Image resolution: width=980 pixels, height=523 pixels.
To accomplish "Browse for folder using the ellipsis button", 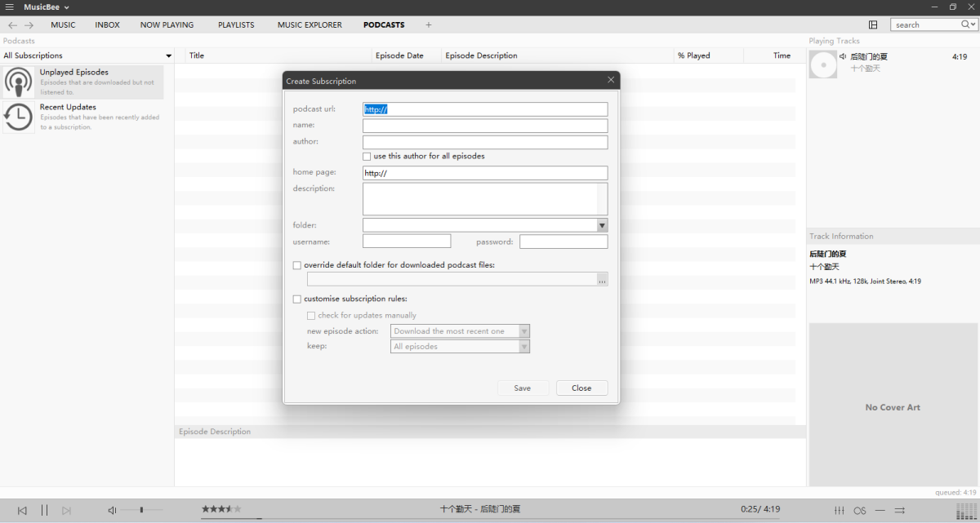I will [602, 280].
